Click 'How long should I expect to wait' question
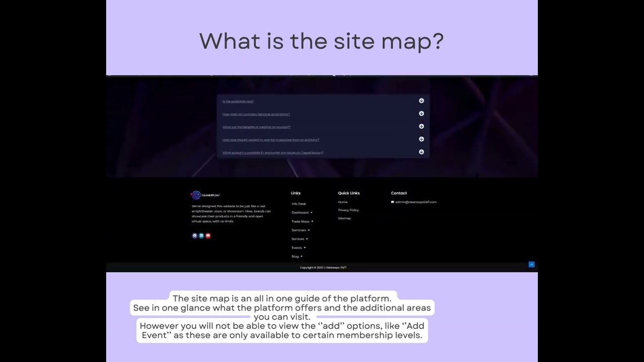Image resolution: width=644 pixels, height=362 pixels. tap(271, 140)
